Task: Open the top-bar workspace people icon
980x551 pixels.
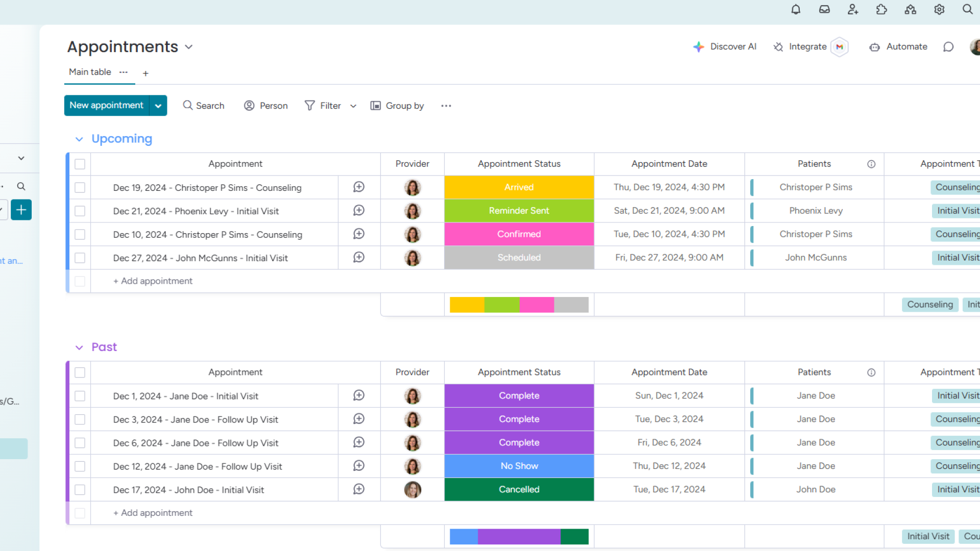Action: 911,9
